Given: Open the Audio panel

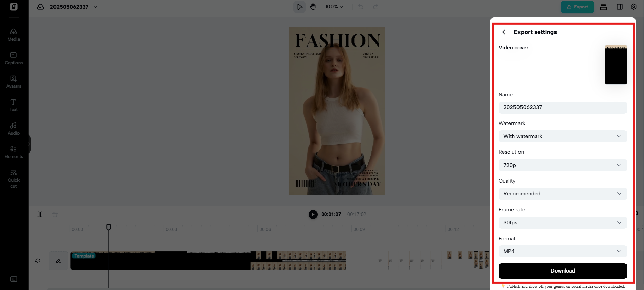Looking at the screenshot, I should [x=13, y=129].
